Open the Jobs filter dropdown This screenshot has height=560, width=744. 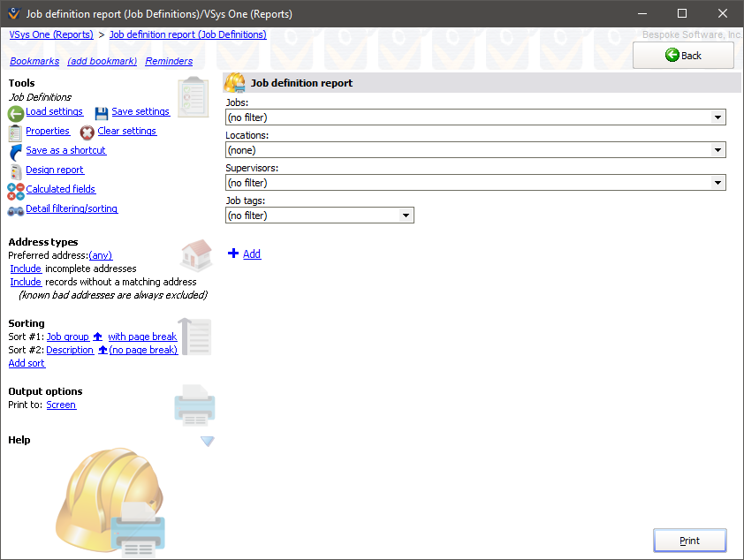pos(717,117)
